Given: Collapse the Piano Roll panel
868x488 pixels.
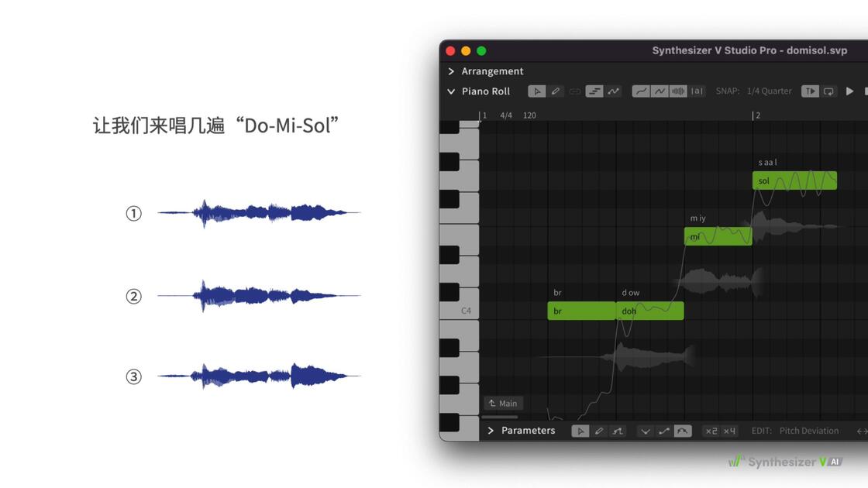Looking at the screenshot, I should (451, 91).
